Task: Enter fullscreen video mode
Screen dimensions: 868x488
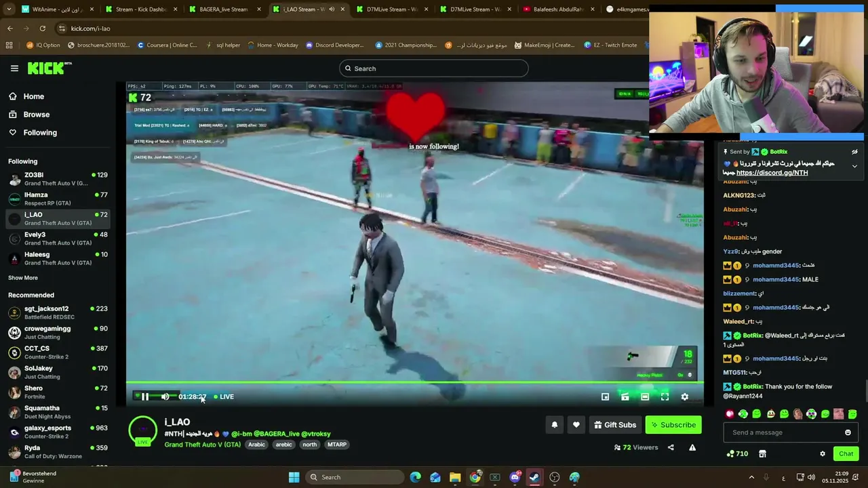Action: tap(665, 396)
